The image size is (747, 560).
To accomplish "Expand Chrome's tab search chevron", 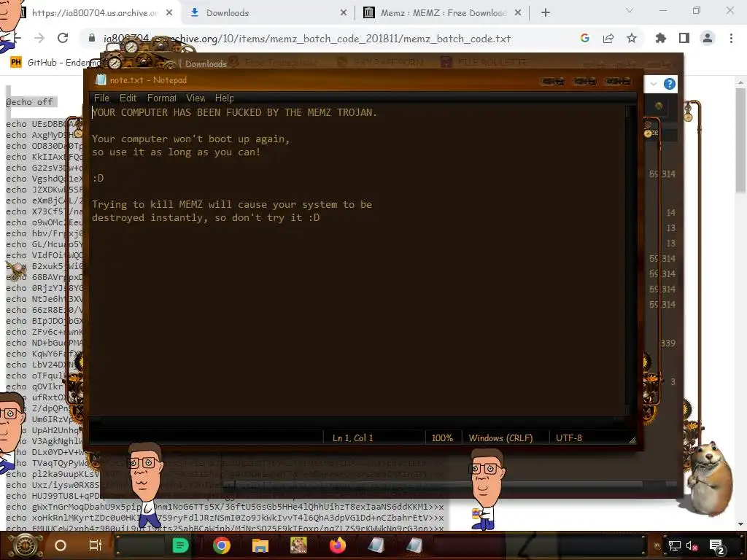I will pyautogui.click(x=630, y=10).
